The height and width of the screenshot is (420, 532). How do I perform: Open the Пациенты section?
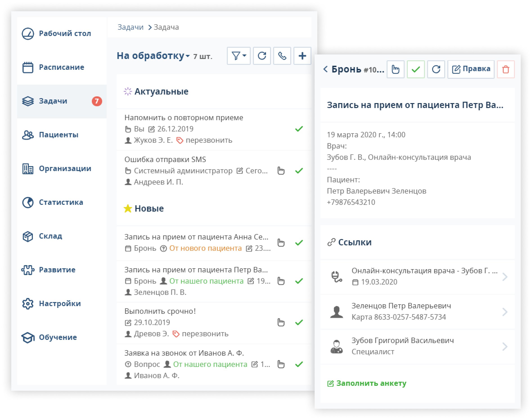pos(58,135)
